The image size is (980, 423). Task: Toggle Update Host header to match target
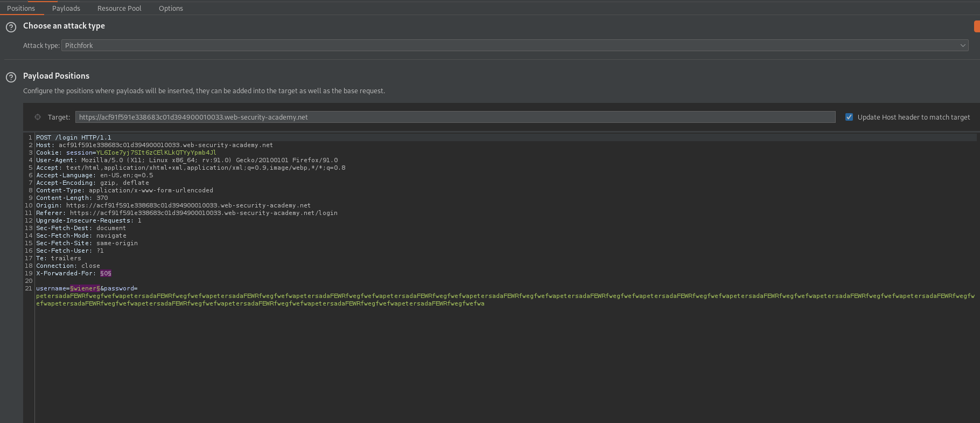(x=849, y=117)
